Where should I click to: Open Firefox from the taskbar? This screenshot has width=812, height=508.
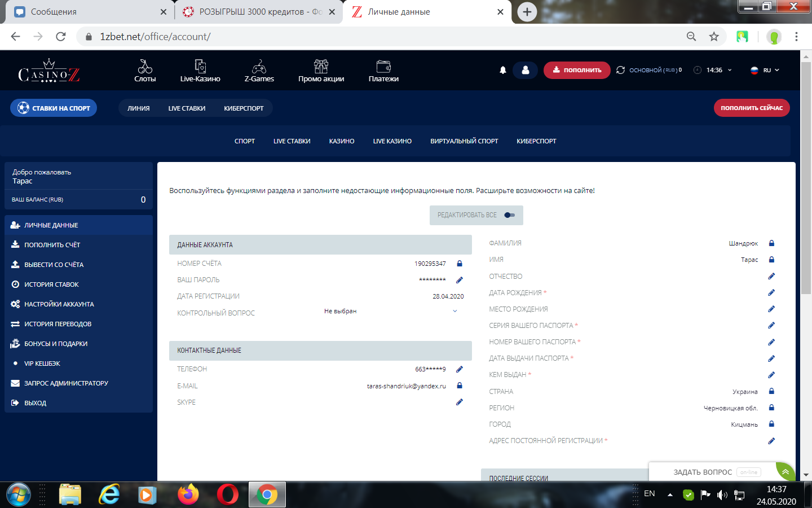(188, 495)
